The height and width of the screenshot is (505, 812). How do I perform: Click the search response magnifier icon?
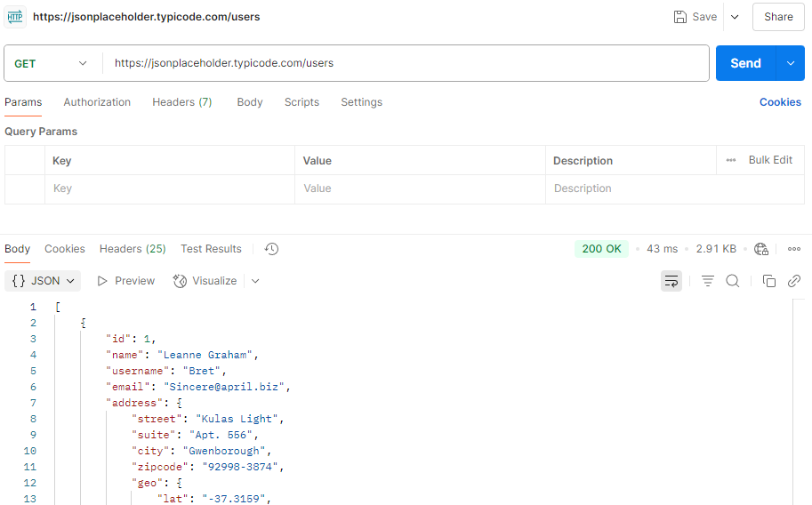(x=733, y=281)
